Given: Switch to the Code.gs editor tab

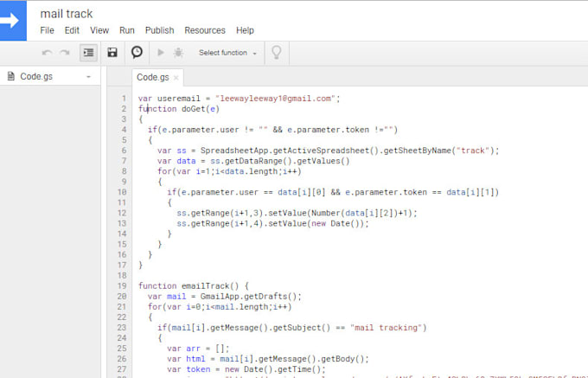Looking at the screenshot, I should [x=153, y=77].
